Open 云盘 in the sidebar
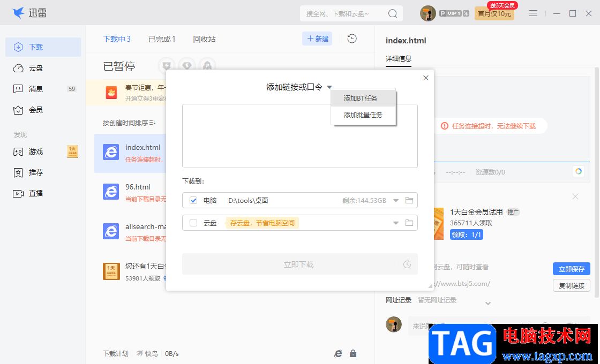This screenshot has width=600, height=364. pyautogui.click(x=43, y=68)
